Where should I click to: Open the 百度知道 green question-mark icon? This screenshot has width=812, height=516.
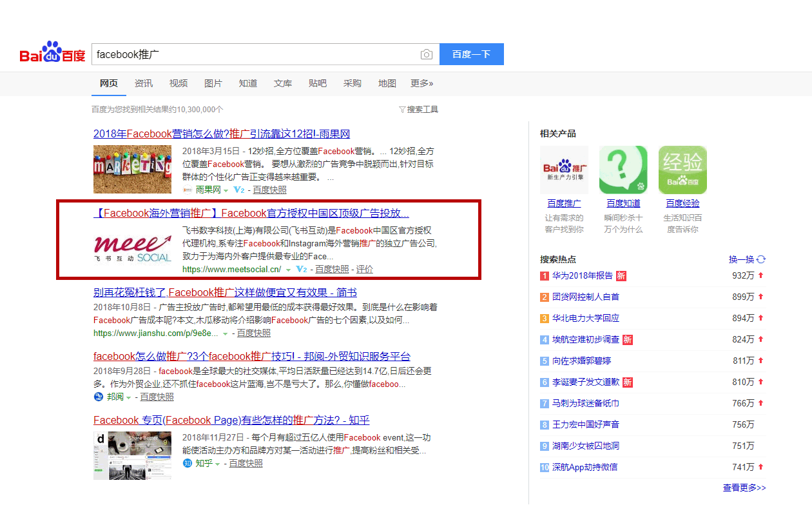tap(623, 170)
